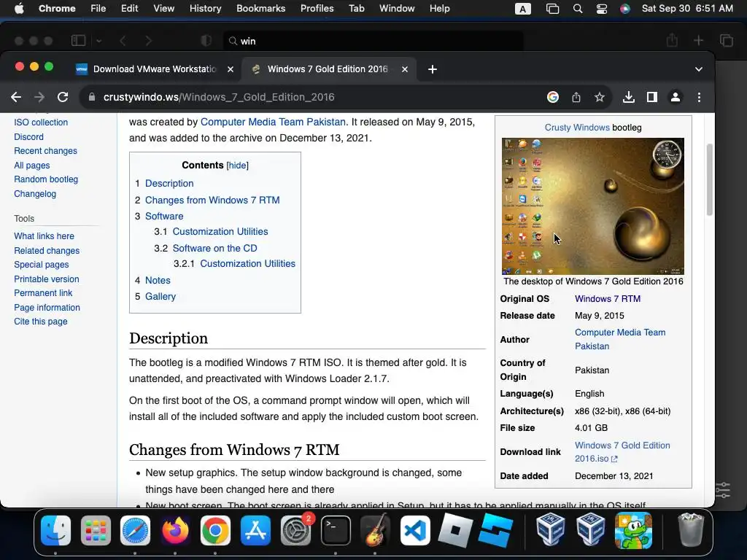The width and height of the screenshot is (747, 560).
Task: Open a new Chrome tab
Action: (432, 69)
